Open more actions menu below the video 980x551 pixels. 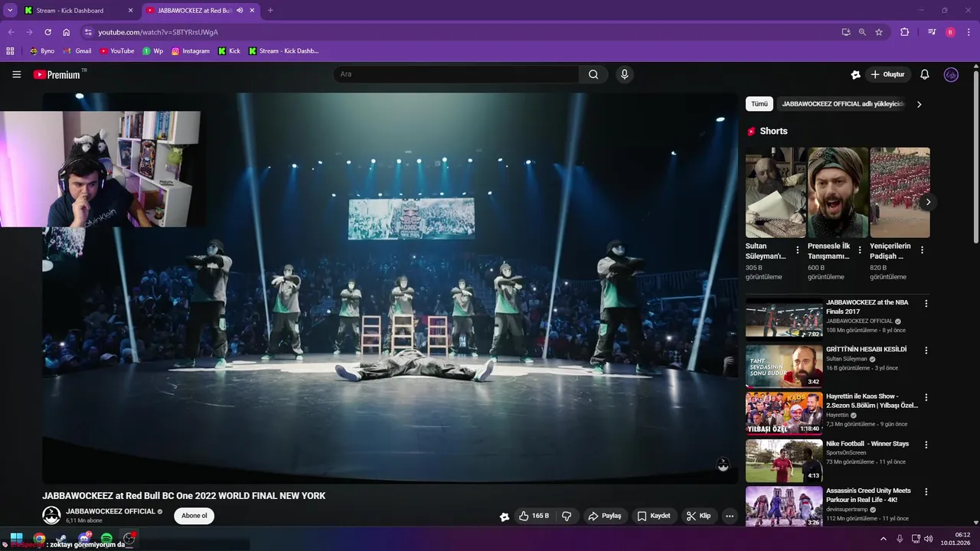(730, 516)
